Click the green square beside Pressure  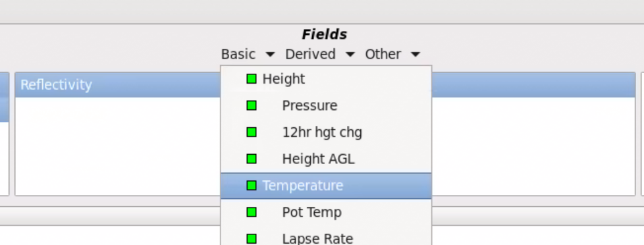click(252, 105)
